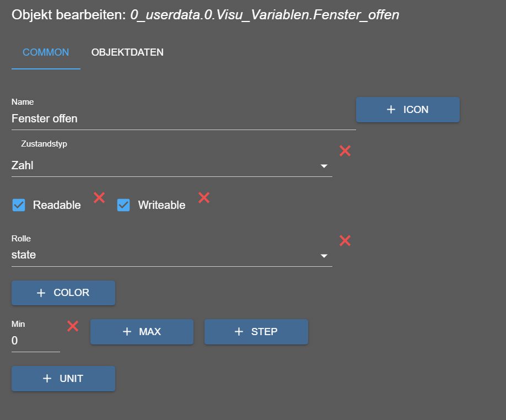Focus the Min value input field
This screenshot has width=506, height=420.
point(35,341)
